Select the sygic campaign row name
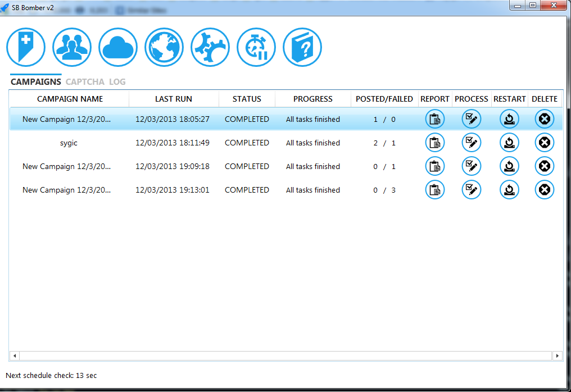 (69, 143)
